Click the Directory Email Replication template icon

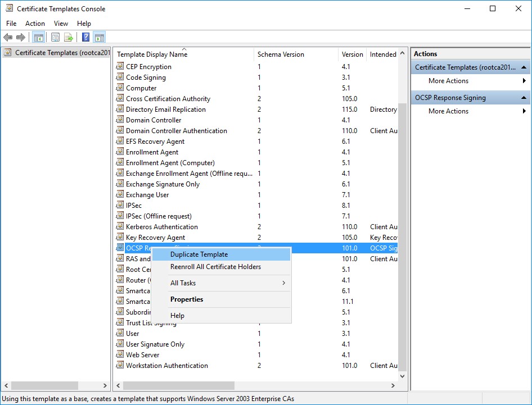[x=120, y=109]
